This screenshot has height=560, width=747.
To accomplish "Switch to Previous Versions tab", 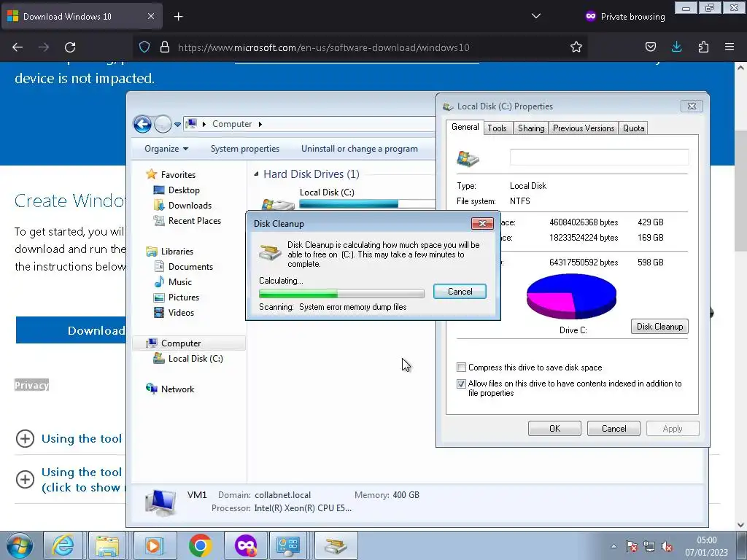I will click(584, 128).
